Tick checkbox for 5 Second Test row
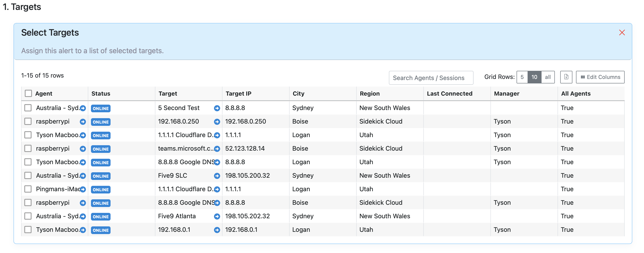Image resolution: width=644 pixels, height=253 pixels. (x=28, y=108)
